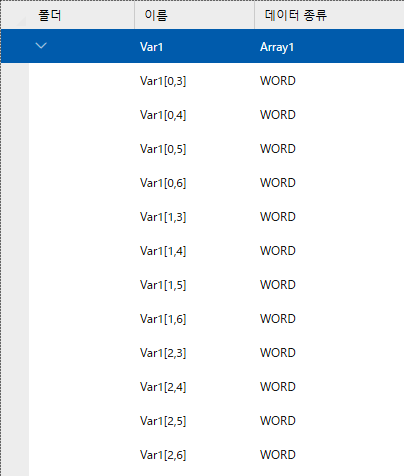Click the Array1 data type cell
The image size is (404, 476).
click(x=277, y=47)
